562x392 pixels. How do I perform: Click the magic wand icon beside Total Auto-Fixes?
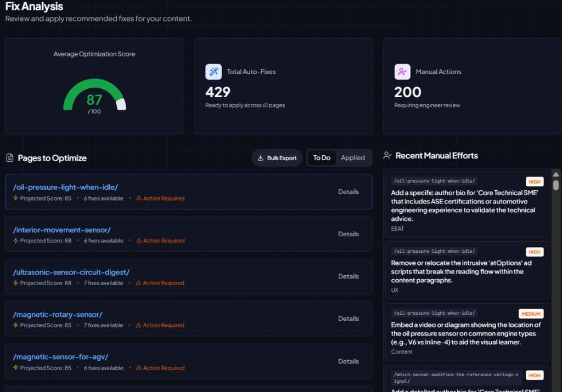click(x=213, y=71)
